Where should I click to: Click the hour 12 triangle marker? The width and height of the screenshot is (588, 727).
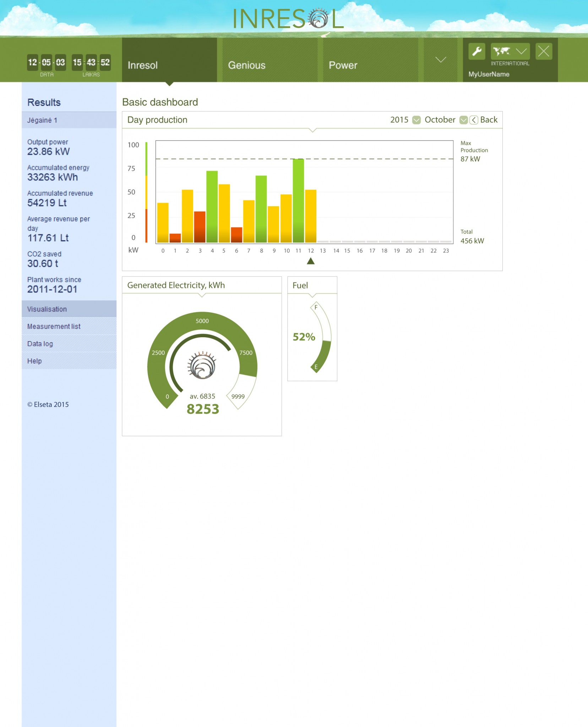(311, 261)
